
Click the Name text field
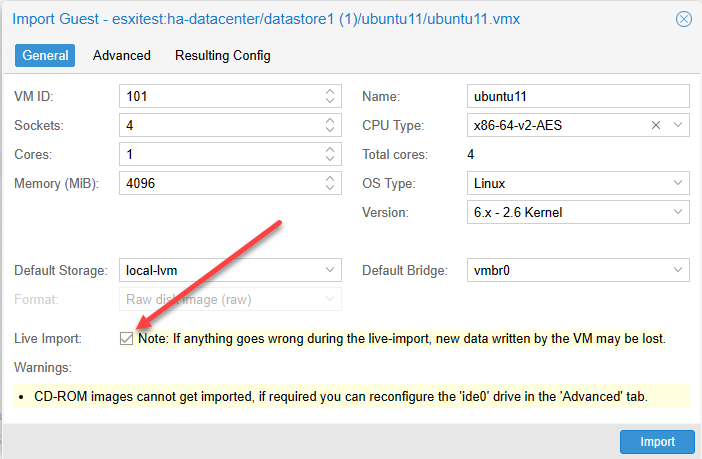pos(578,96)
